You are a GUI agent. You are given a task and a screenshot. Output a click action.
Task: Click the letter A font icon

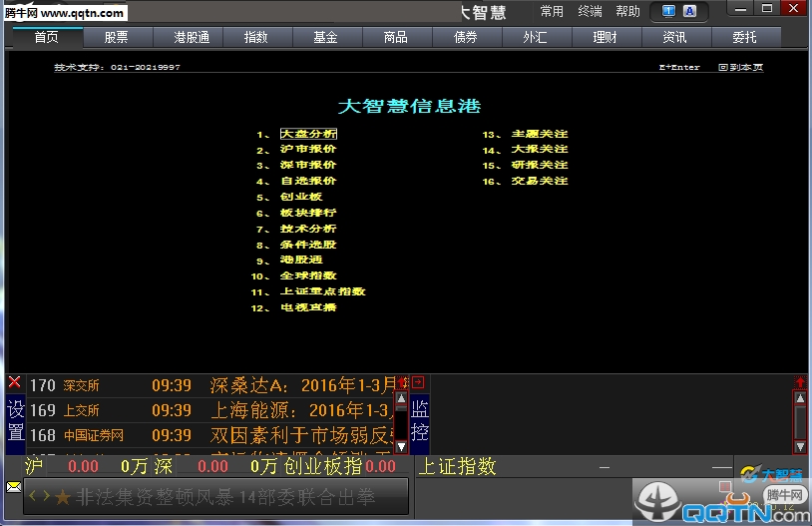click(x=689, y=11)
